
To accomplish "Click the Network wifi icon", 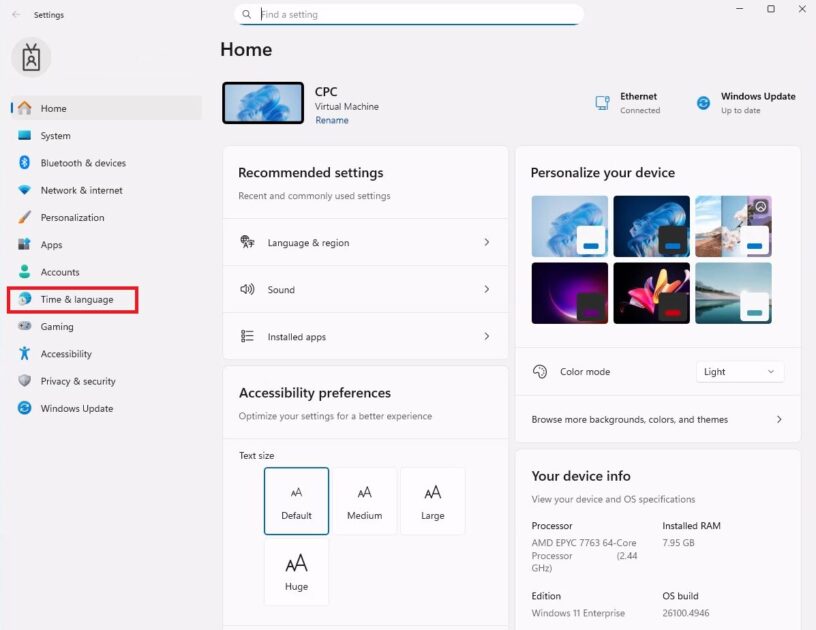I will (x=24, y=190).
